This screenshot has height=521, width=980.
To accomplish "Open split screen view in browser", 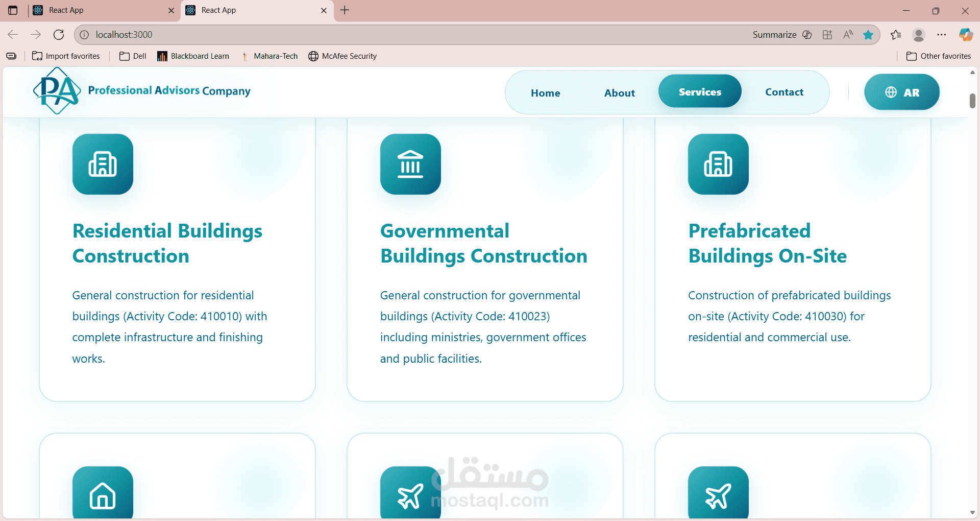I will point(827,35).
